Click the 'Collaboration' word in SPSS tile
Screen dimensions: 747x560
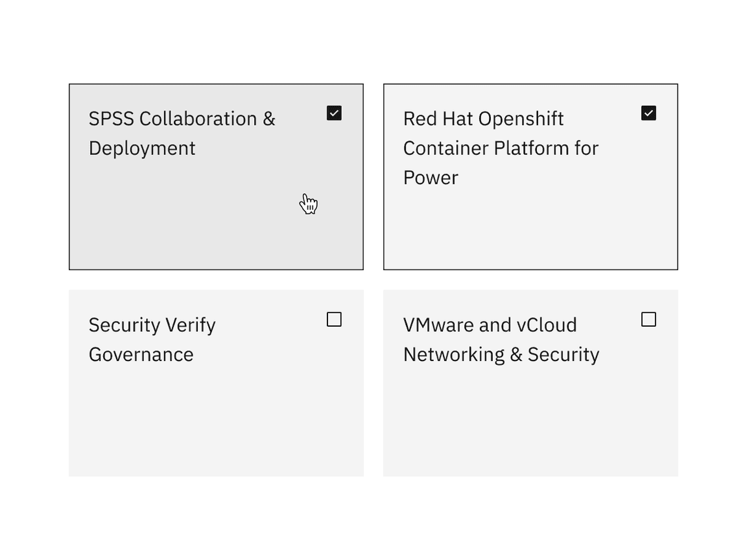pyautogui.click(x=198, y=119)
